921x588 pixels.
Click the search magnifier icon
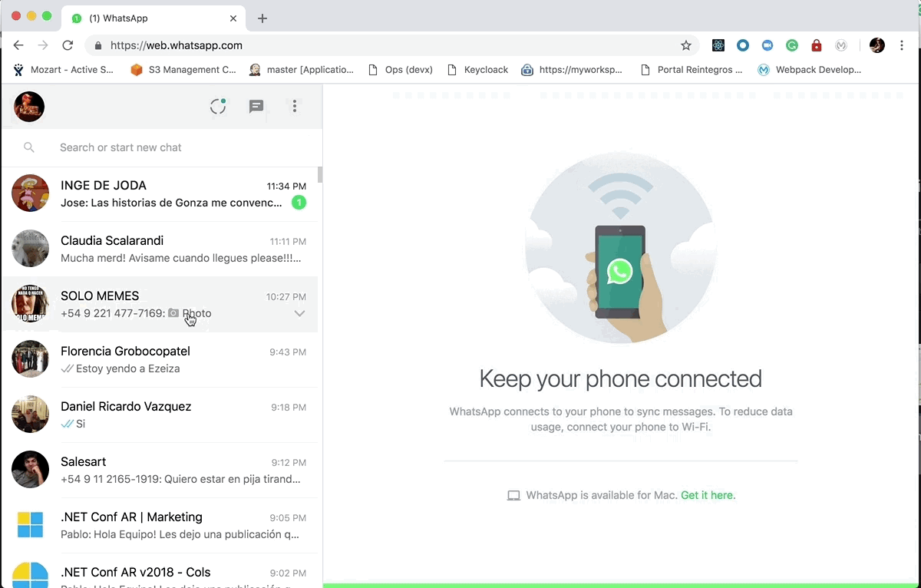click(x=29, y=147)
